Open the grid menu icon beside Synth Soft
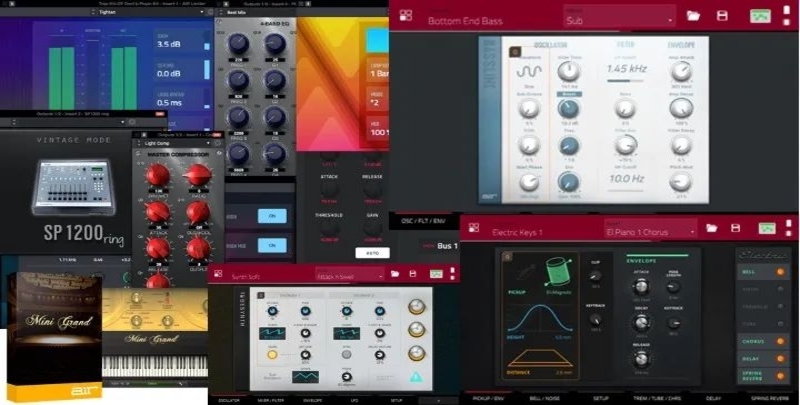Image resolution: width=800 pixels, height=405 pixels. (218, 274)
